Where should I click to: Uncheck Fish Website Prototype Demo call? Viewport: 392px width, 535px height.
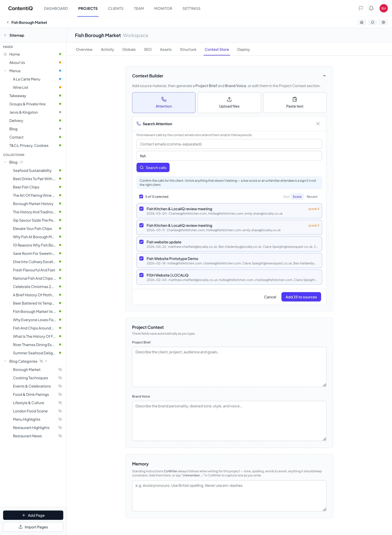tap(141, 258)
